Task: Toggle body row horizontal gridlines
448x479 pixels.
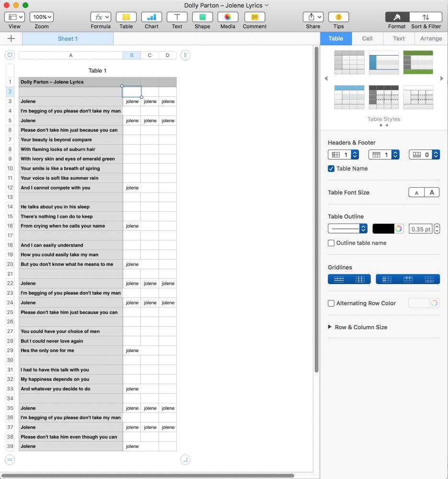Action: [339, 279]
